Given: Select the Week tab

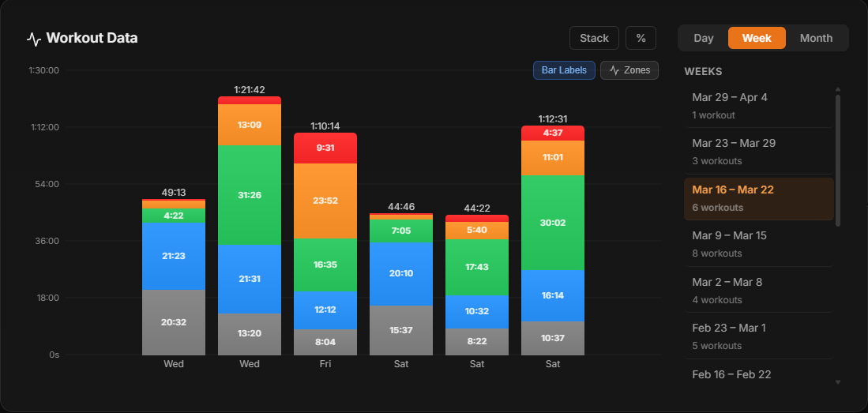Looking at the screenshot, I should [x=757, y=38].
